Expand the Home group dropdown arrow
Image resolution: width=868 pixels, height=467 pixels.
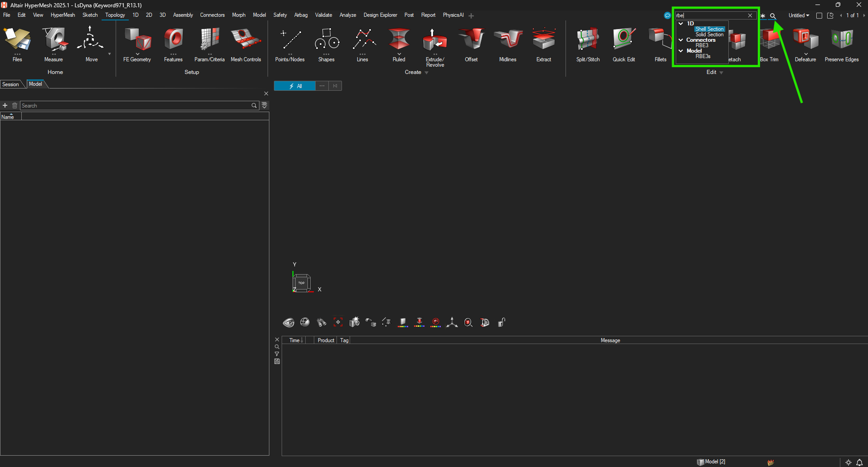click(x=109, y=54)
